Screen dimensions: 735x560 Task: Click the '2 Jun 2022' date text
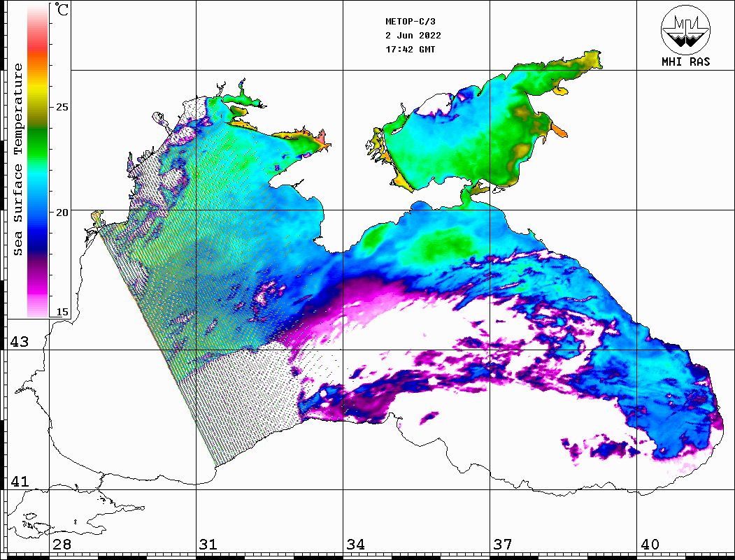point(413,36)
